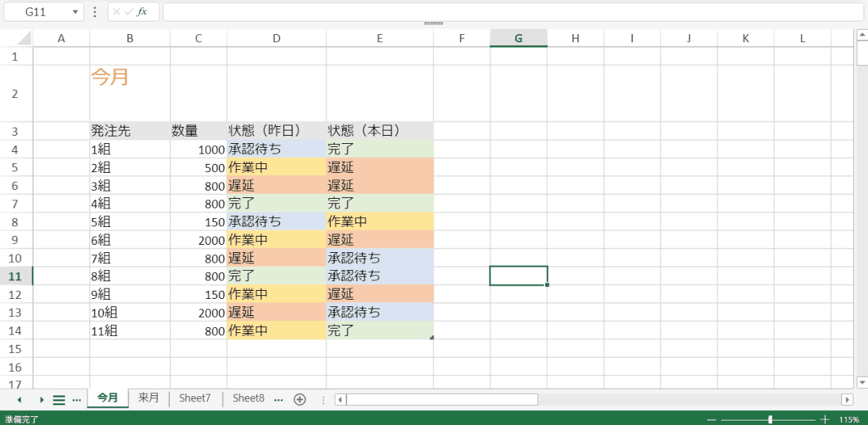Select the 1000 quantity cell
Image resolution: width=868 pixels, height=425 pixels.
(198, 149)
